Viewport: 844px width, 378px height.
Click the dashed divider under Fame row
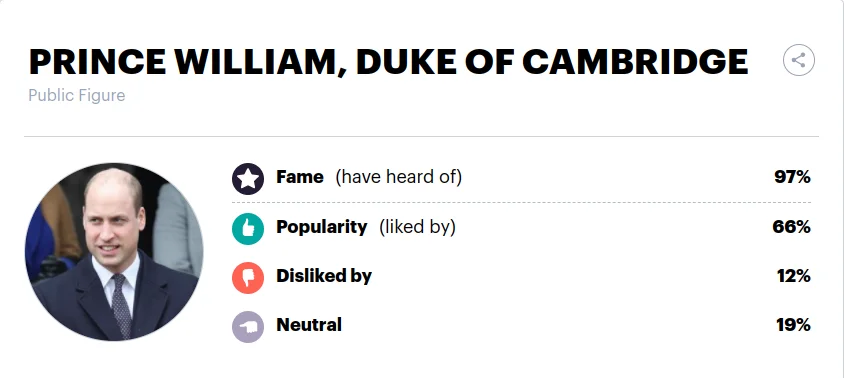(521, 202)
